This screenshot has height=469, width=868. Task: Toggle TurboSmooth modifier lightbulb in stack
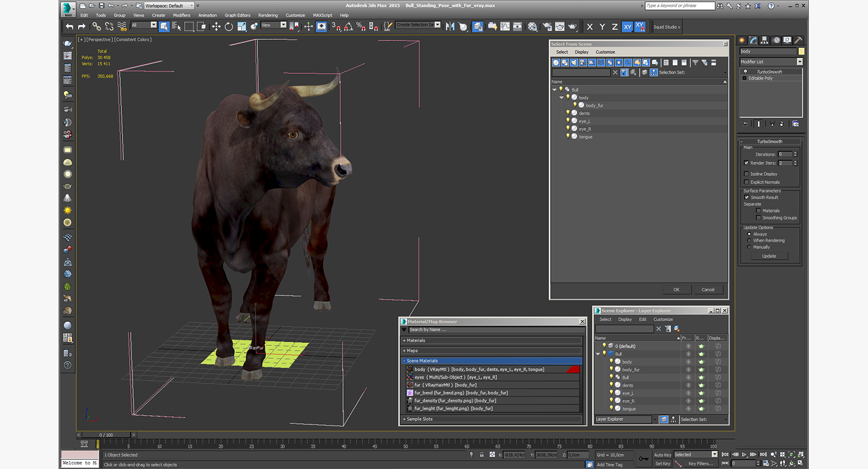(745, 72)
